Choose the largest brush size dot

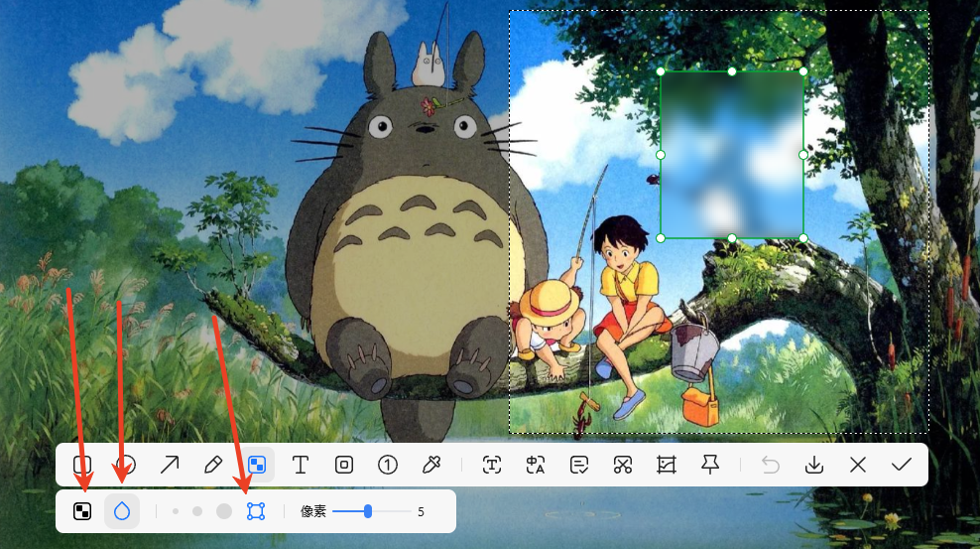pos(224,511)
